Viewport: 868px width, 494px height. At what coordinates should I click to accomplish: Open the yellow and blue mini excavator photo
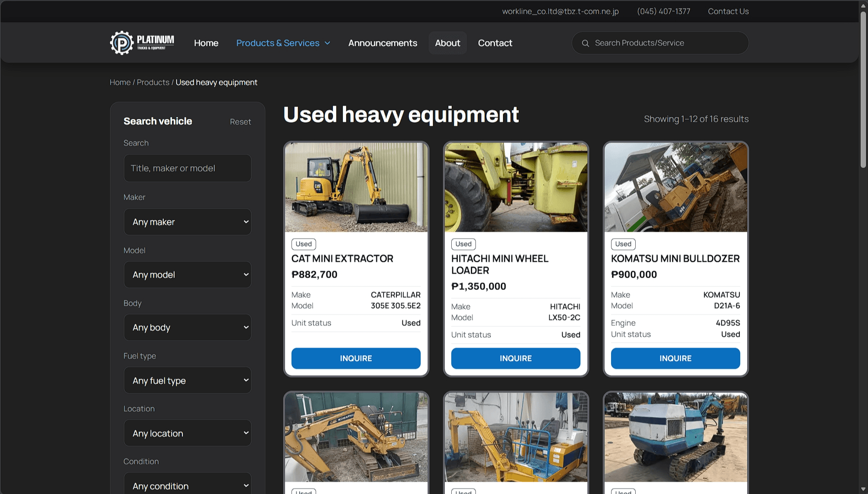(x=516, y=437)
